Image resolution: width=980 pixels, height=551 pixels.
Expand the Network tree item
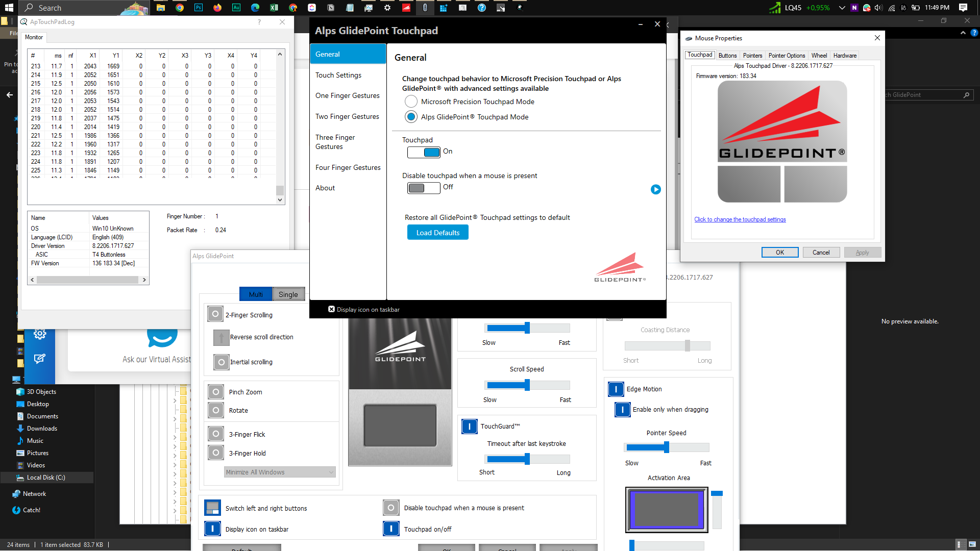(x=34, y=493)
